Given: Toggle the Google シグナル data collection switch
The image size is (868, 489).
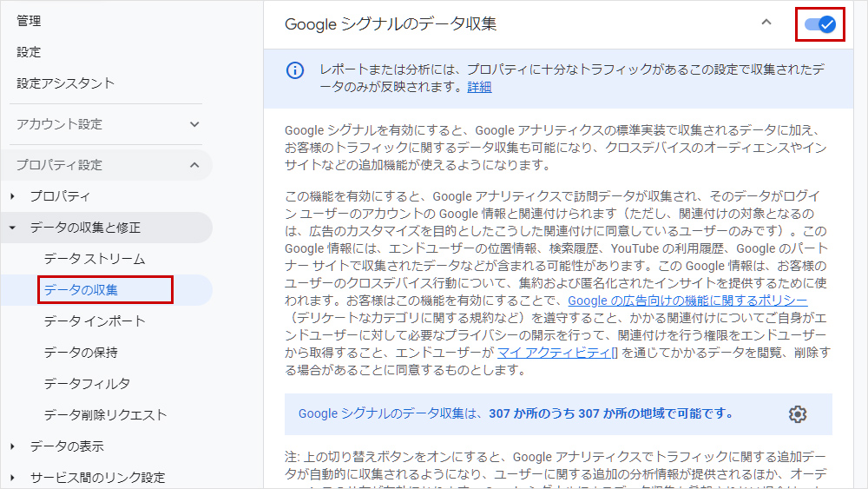Looking at the screenshot, I should (819, 24).
